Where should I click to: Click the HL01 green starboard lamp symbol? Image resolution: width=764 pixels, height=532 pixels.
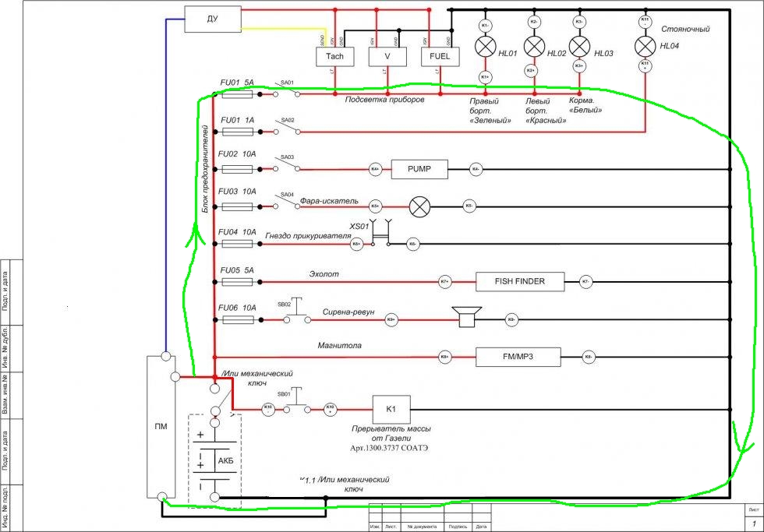[x=485, y=48]
